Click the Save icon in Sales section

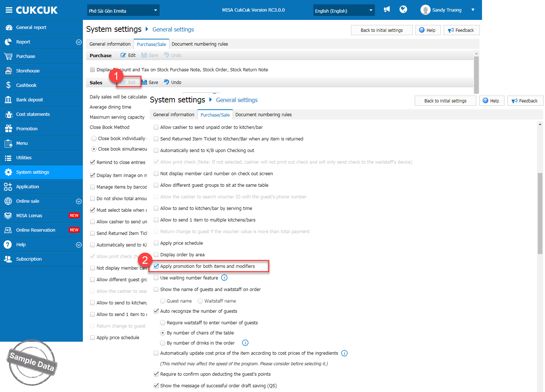pyautogui.click(x=144, y=83)
